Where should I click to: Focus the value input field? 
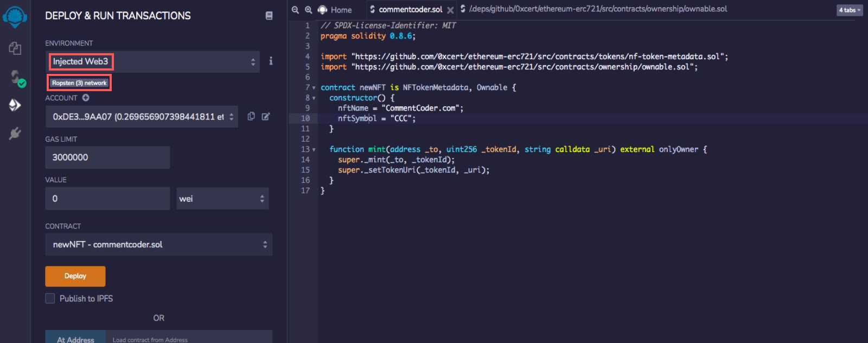coord(107,199)
